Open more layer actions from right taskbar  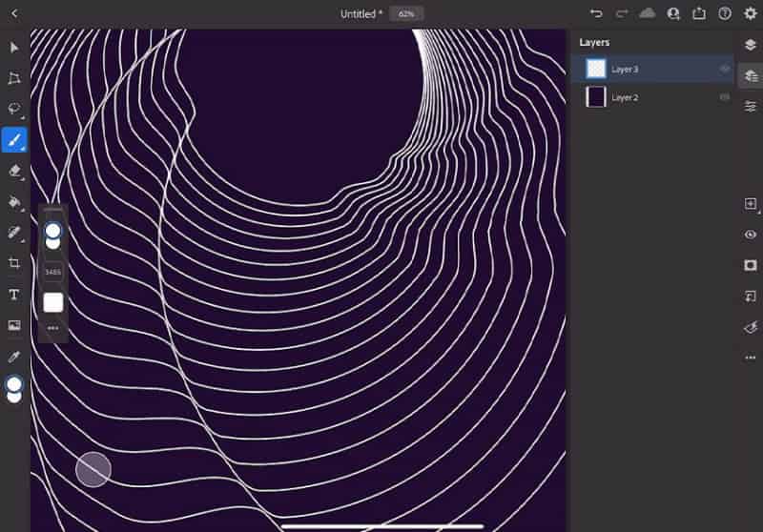click(751, 358)
